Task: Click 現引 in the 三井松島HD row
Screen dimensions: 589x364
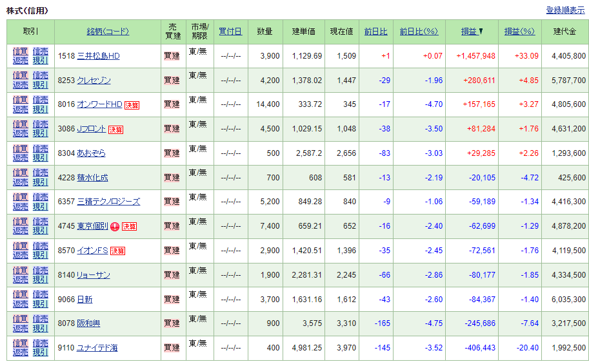Action: pyautogui.click(x=40, y=61)
